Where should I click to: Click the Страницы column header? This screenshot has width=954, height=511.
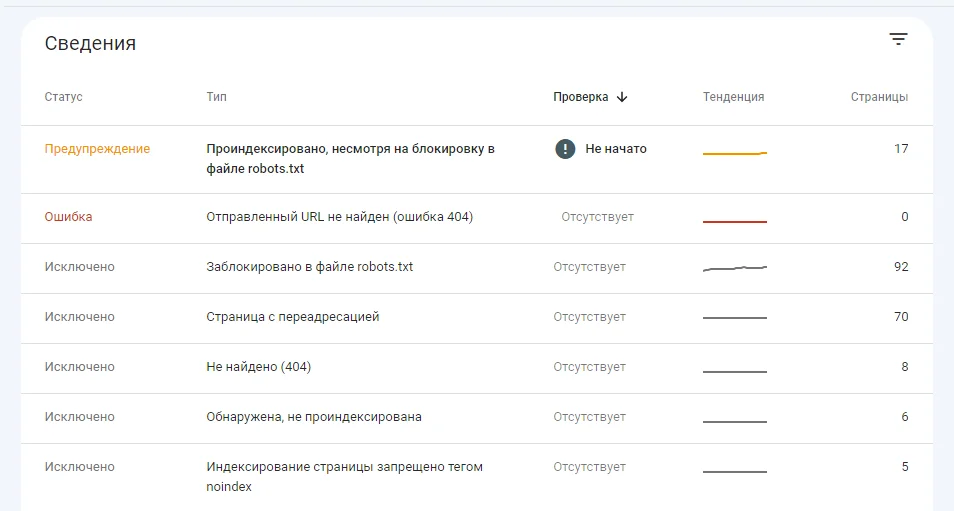[879, 97]
